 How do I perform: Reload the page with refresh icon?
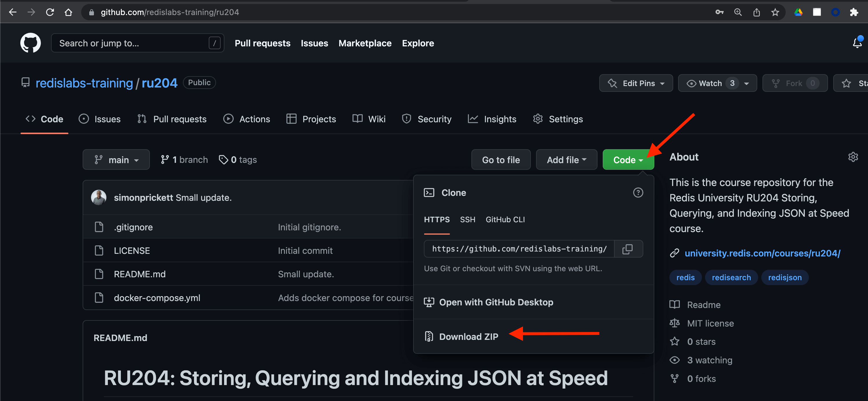[x=50, y=12]
